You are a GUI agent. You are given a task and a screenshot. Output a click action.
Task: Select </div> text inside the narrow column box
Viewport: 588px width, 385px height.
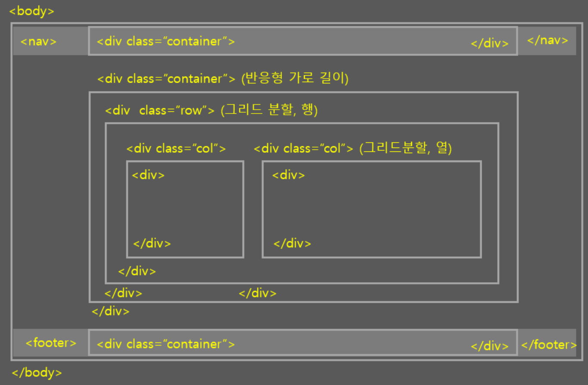(152, 243)
